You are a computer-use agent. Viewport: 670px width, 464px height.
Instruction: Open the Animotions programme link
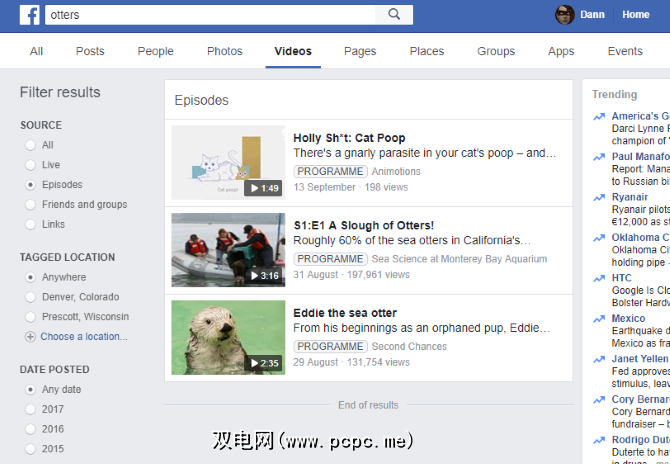396,171
